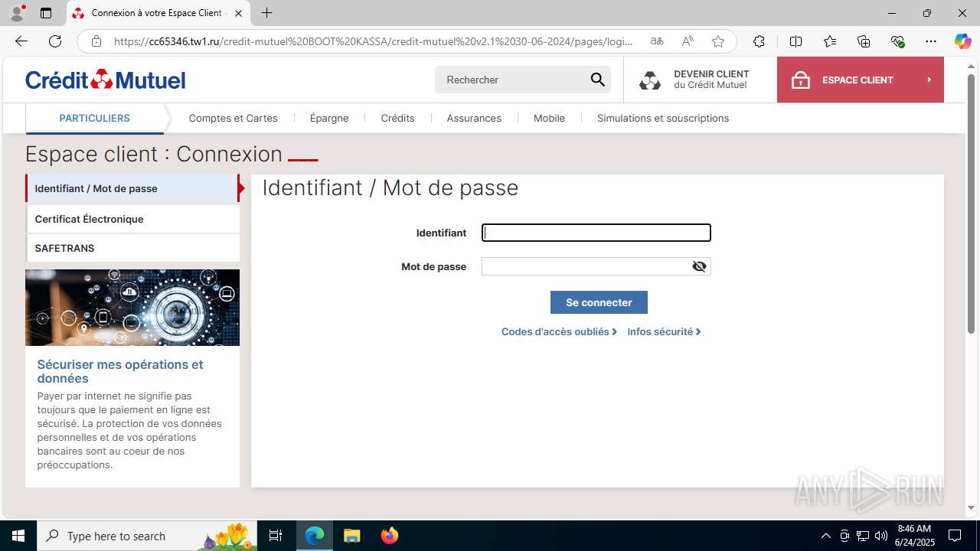980x551 pixels.
Task: Open Microsoft Edge from taskbar
Action: coord(315,536)
